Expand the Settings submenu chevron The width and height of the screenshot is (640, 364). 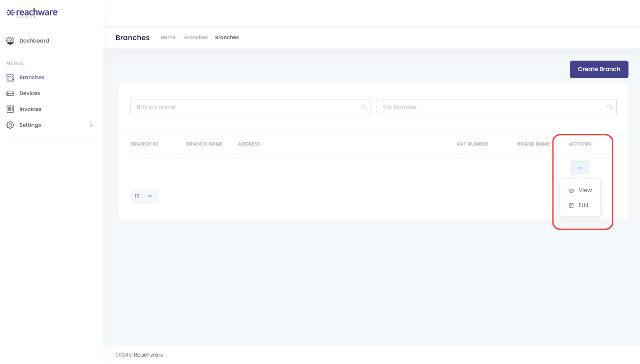(91, 125)
